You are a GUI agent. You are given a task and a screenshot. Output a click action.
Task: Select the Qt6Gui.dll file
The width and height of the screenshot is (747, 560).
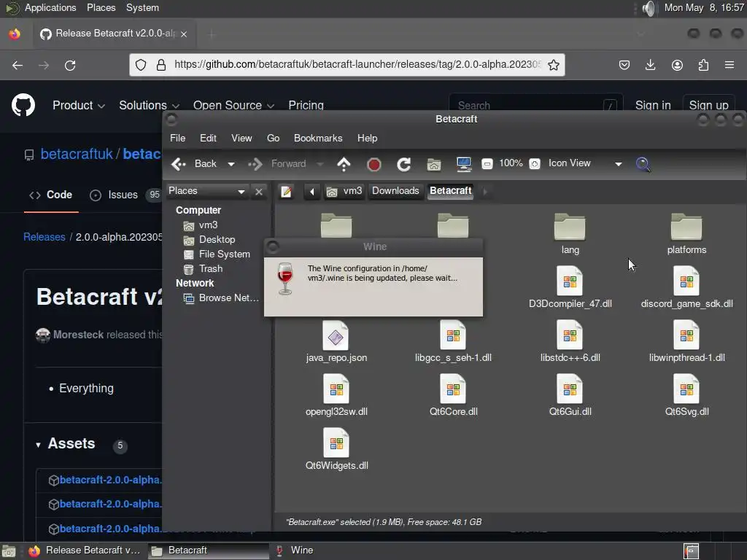tap(570, 396)
